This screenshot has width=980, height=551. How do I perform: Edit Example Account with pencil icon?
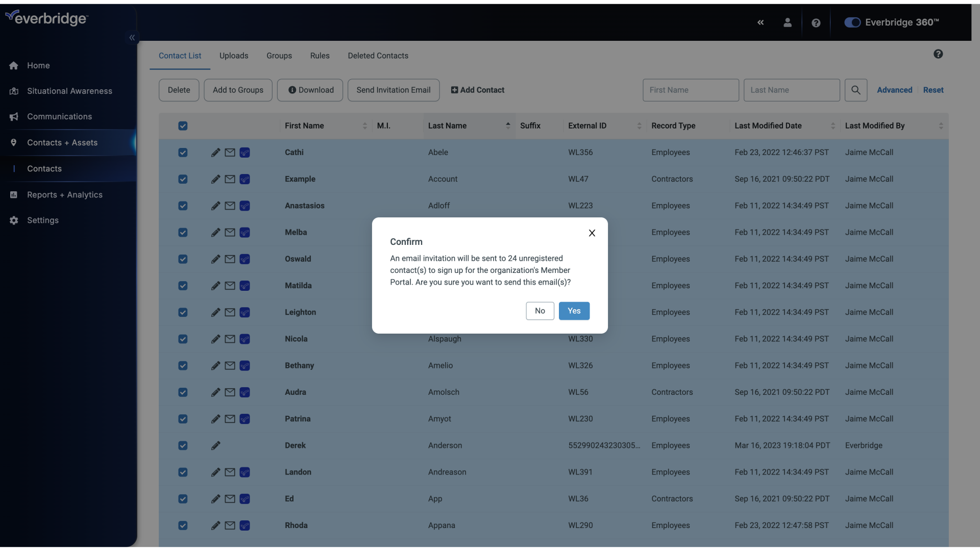(216, 179)
